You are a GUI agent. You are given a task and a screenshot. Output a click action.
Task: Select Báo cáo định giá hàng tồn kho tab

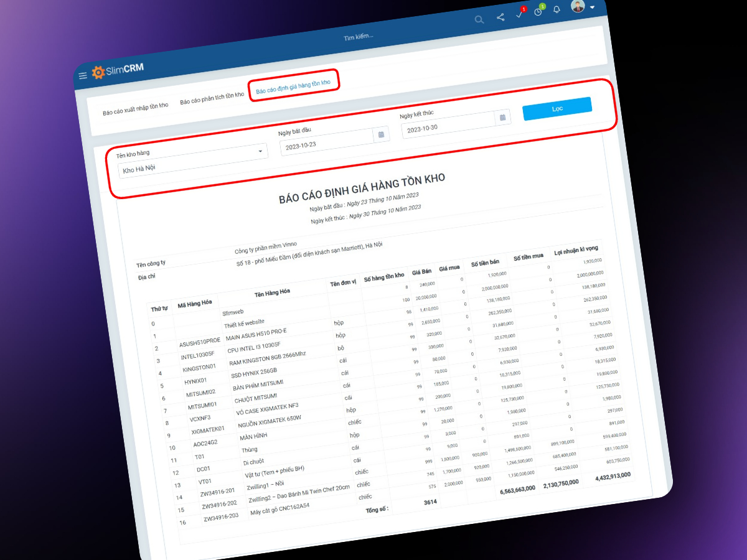point(293,86)
